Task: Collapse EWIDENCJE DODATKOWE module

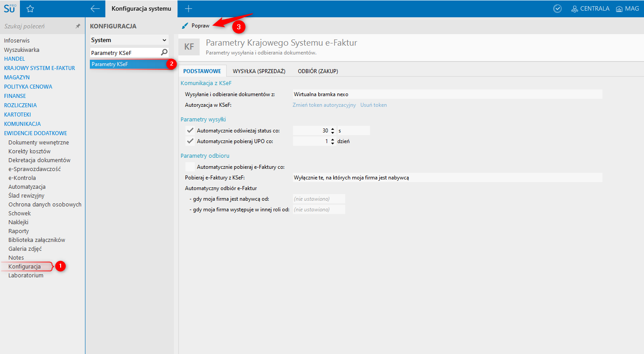Action: point(35,133)
